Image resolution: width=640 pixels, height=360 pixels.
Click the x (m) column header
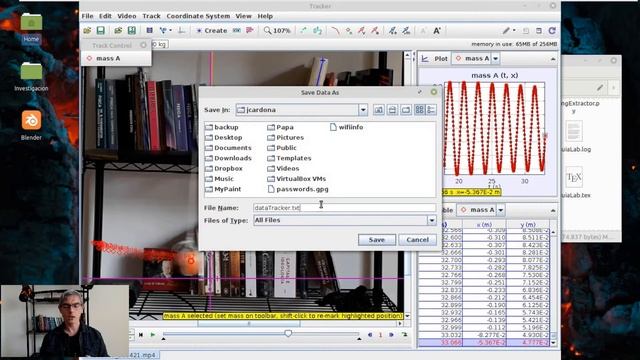(x=484, y=224)
